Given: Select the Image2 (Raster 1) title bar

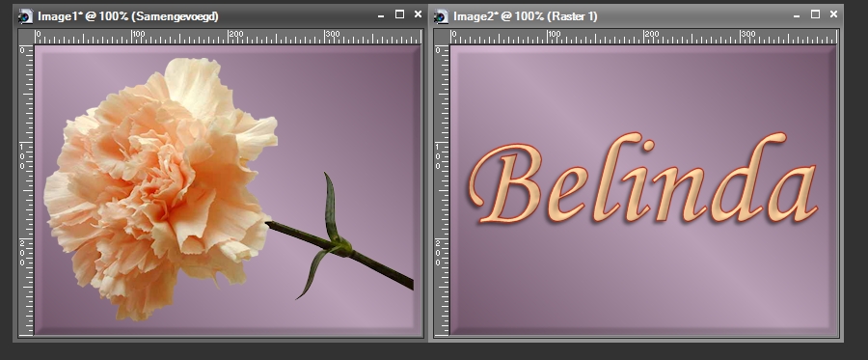Looking at the screenshot, I should pos(637,16).
